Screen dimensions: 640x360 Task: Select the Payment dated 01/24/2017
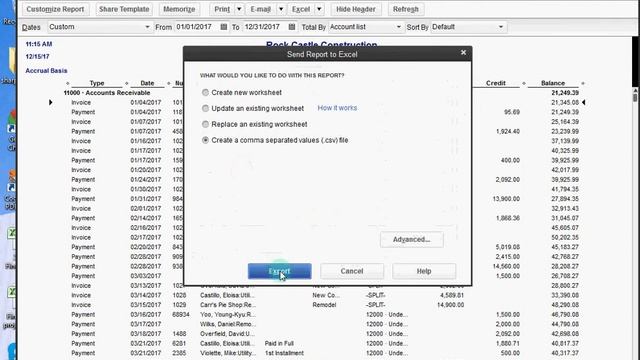[83, 180]
